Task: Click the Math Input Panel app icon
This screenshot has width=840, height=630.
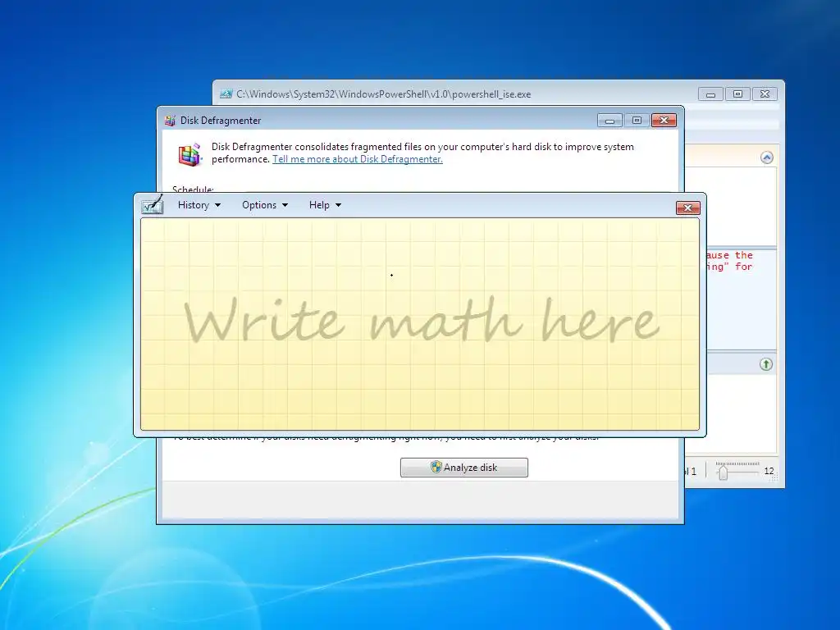Action: pos(152,204)
